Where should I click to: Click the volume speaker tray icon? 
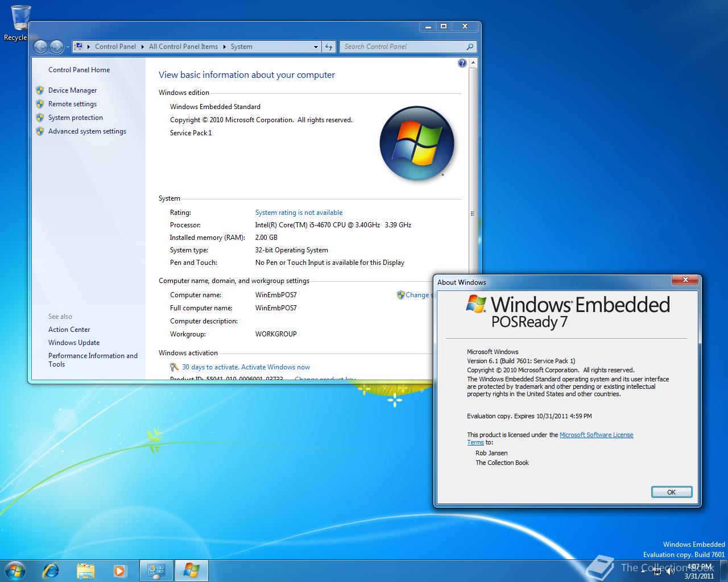[x=671, y=571]
